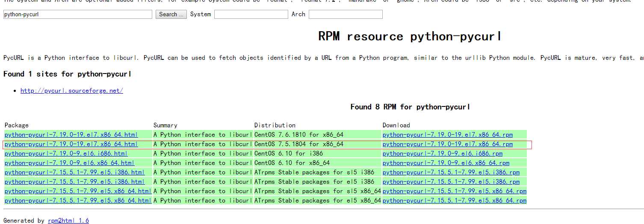Download the rpm in CentOS 7.6.1810 row
This screenshot has width=644, height=224.
point(448,135)
